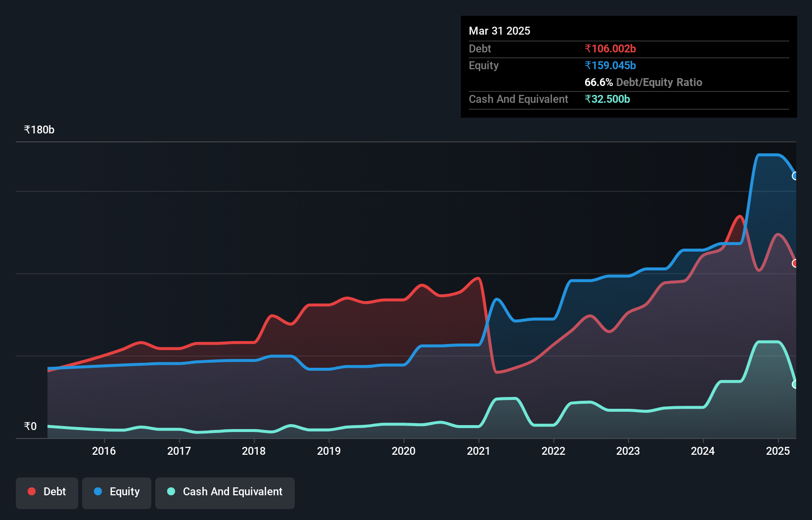
Task: Click the ₹0 y-axis label
Action: pyautogui.click(x=30, y=426)
